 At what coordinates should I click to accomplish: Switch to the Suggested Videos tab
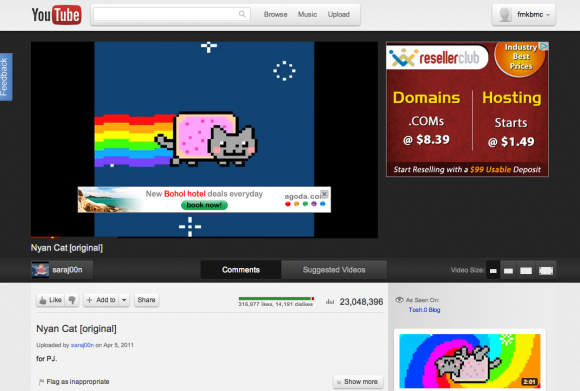point(334,270)
